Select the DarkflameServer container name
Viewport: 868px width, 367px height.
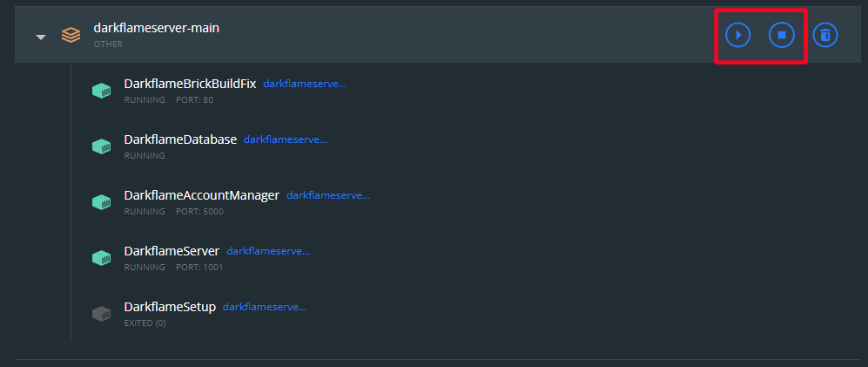pyautogui.click(x=172, y=251)
